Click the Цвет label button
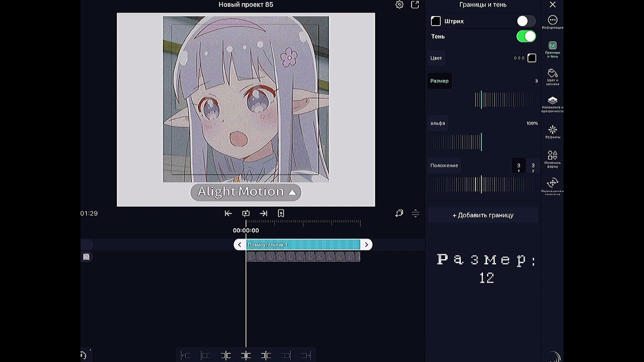644x362 pixels. (x=436, y=58)
